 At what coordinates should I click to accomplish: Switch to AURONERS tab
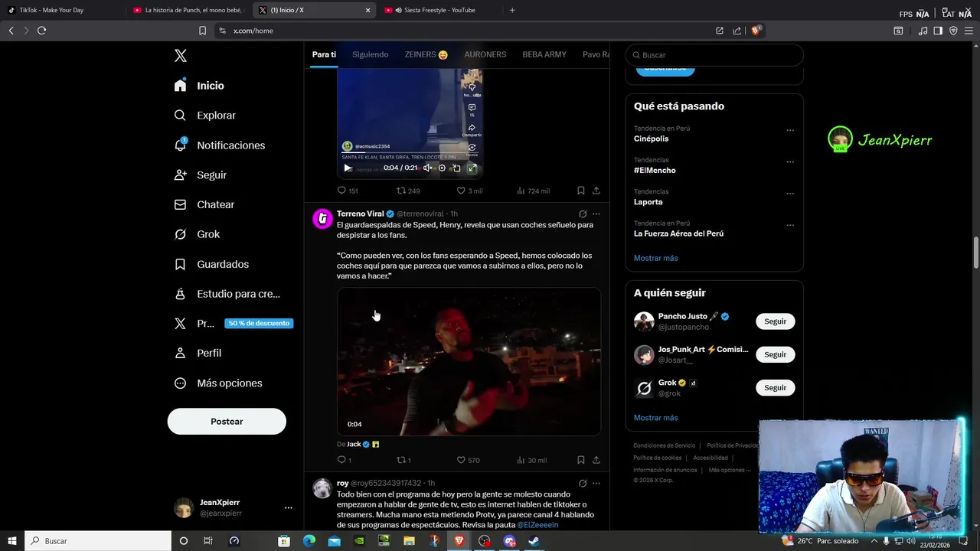485,54
